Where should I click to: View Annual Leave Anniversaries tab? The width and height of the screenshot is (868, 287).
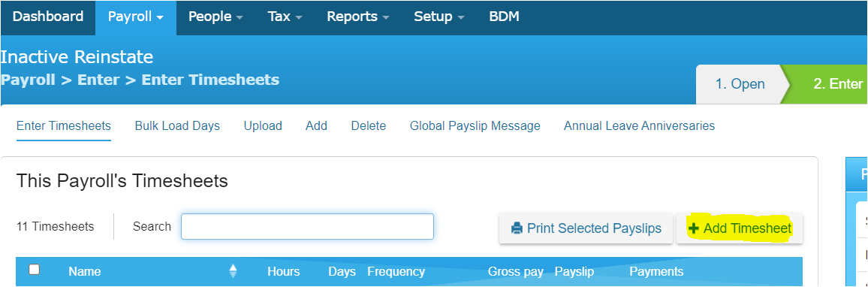pyautogui.click(x=640, y=126)
